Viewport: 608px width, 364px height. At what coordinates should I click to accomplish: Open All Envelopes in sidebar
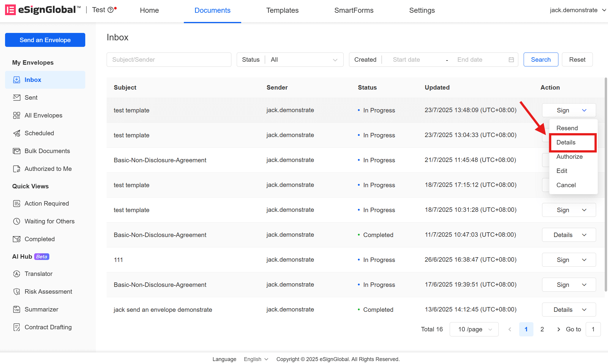coord(45,115)
